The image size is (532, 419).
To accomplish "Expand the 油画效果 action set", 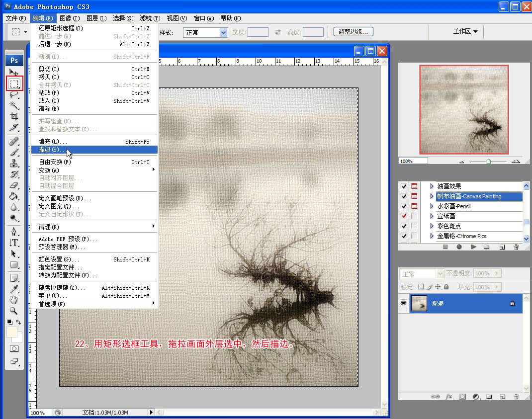I will click(x=432, y=186).
